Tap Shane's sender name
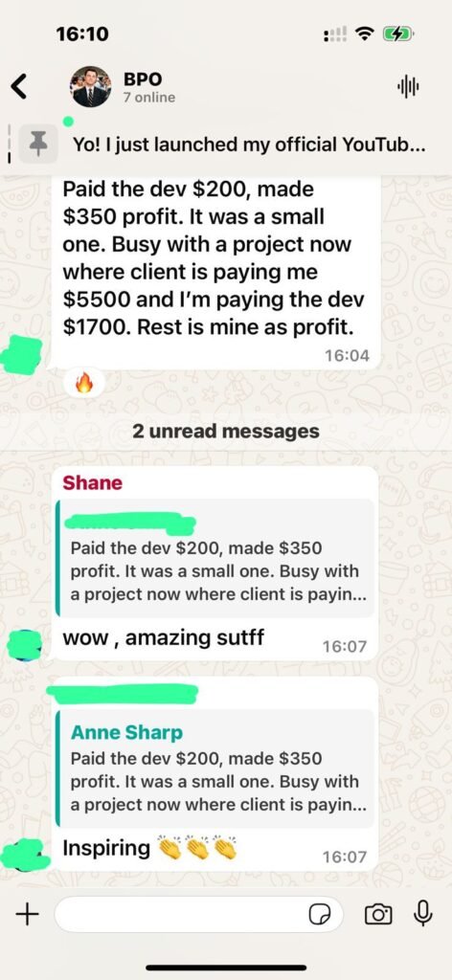Screen dimensions: 452x980 point(93,482)
